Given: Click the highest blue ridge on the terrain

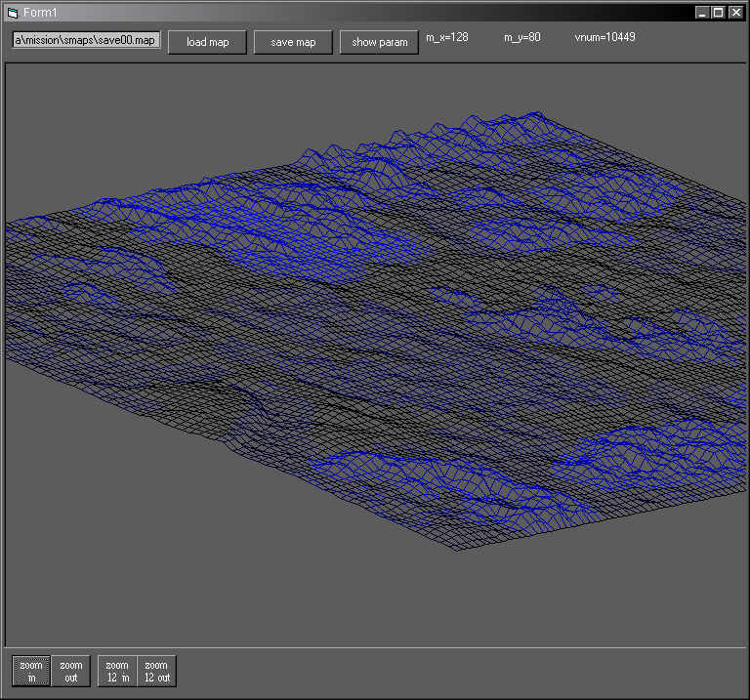Looking at the screenshot, I should click(x=533, y=115).
